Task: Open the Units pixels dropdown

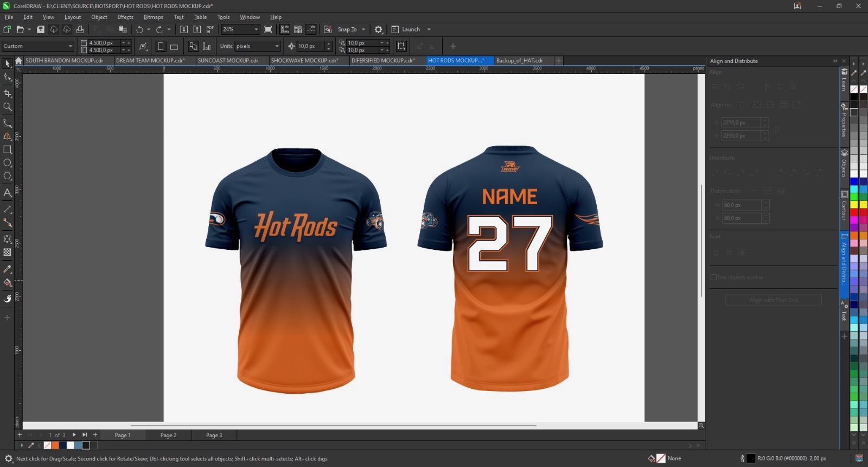Action: [277, 46]
